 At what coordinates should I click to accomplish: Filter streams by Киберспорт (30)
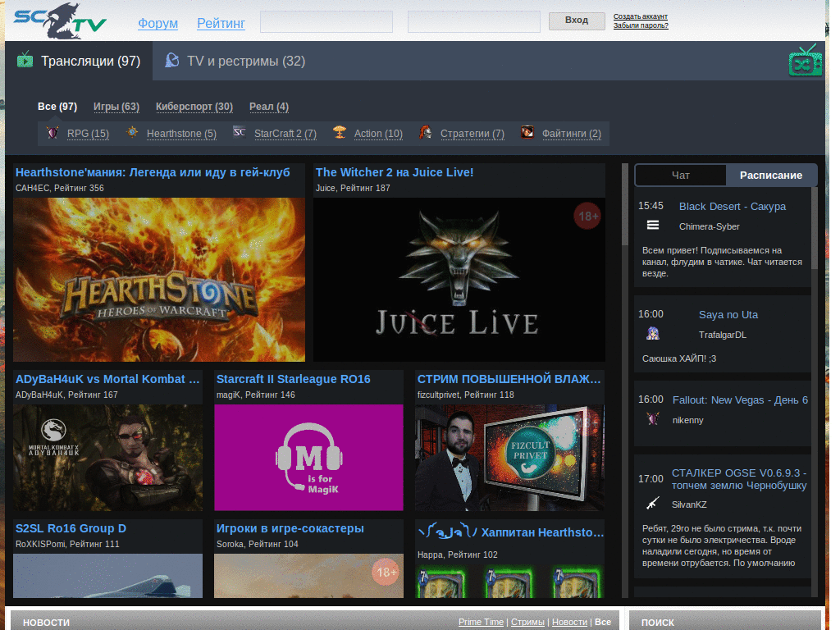[x=194, y=107]
